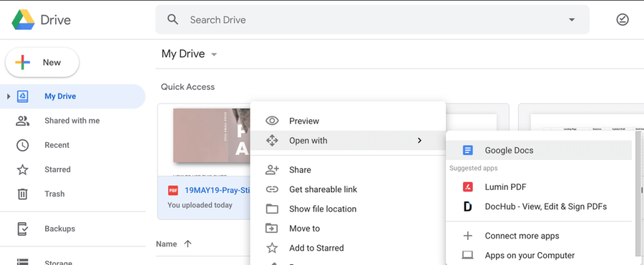Screen dimensions: 644x265
Task: Open the Backups icon
Action: pos(22,229)
